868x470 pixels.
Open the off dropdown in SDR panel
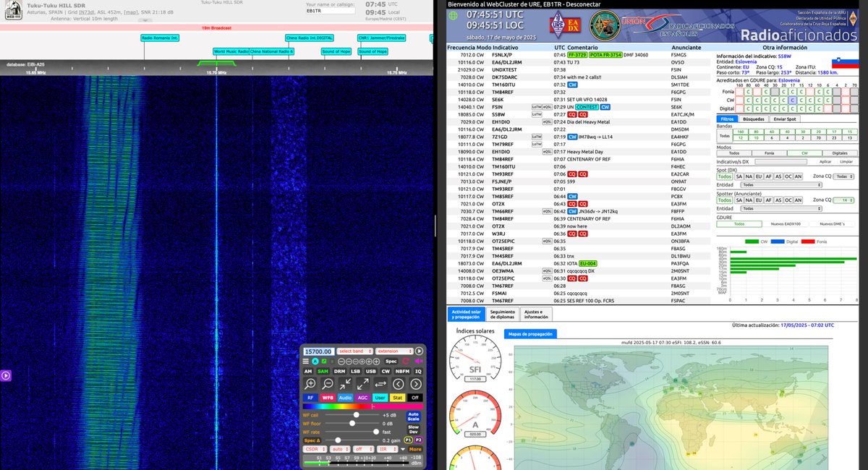(x=363, y=449)
